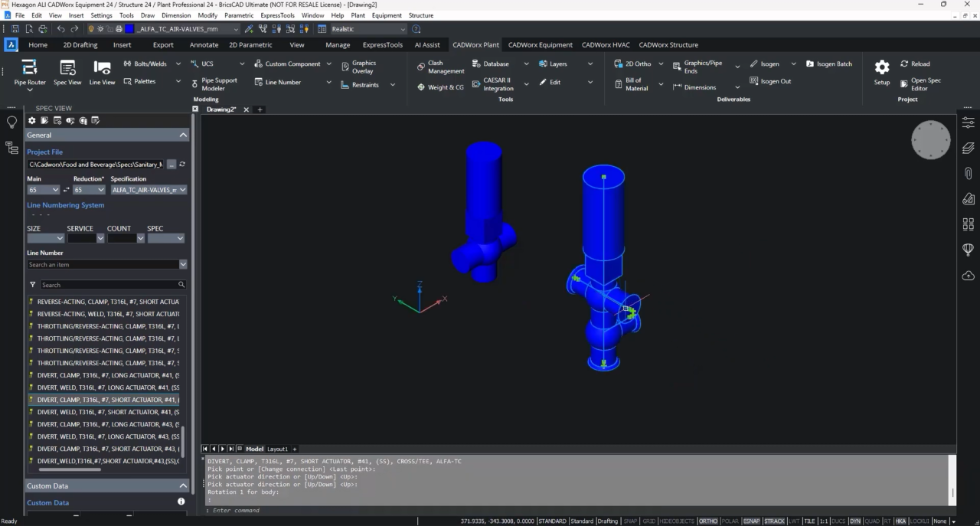
Task: Toggle ESNAP in status bar
Action: coord(751,521)
